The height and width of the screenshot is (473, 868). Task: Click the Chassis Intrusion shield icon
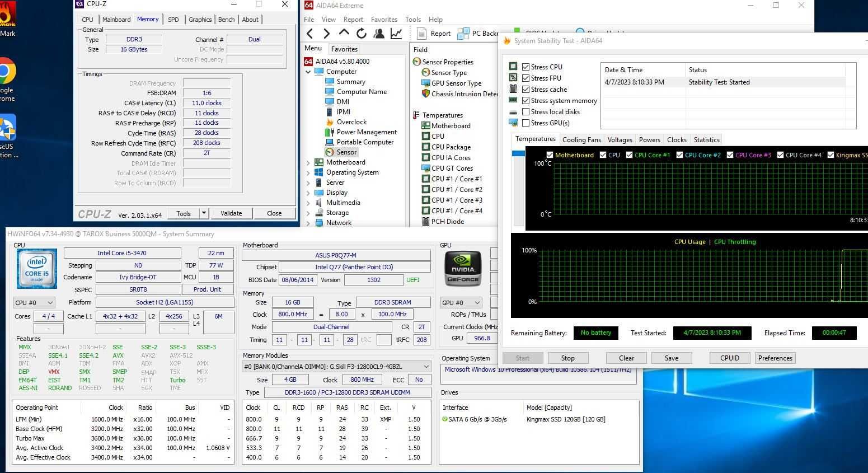point(425,94)
